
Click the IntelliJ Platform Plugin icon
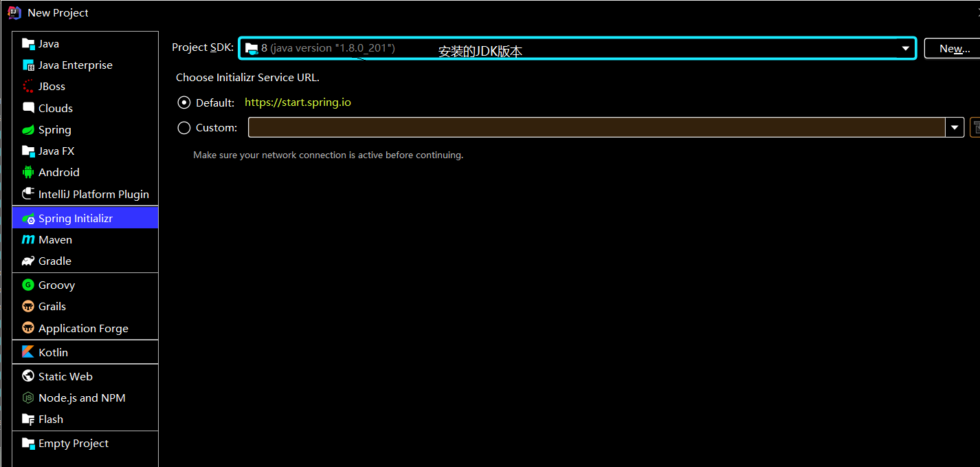[x=28, y=194]
